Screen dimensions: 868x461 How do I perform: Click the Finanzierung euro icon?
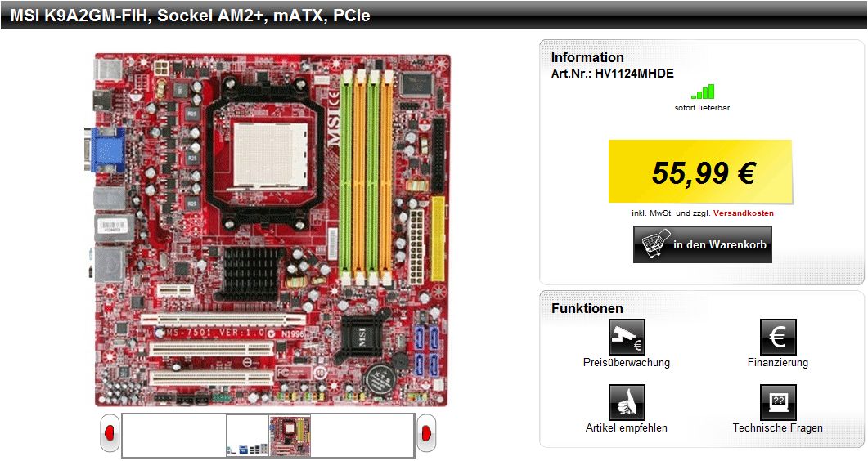tap(778, 338)
